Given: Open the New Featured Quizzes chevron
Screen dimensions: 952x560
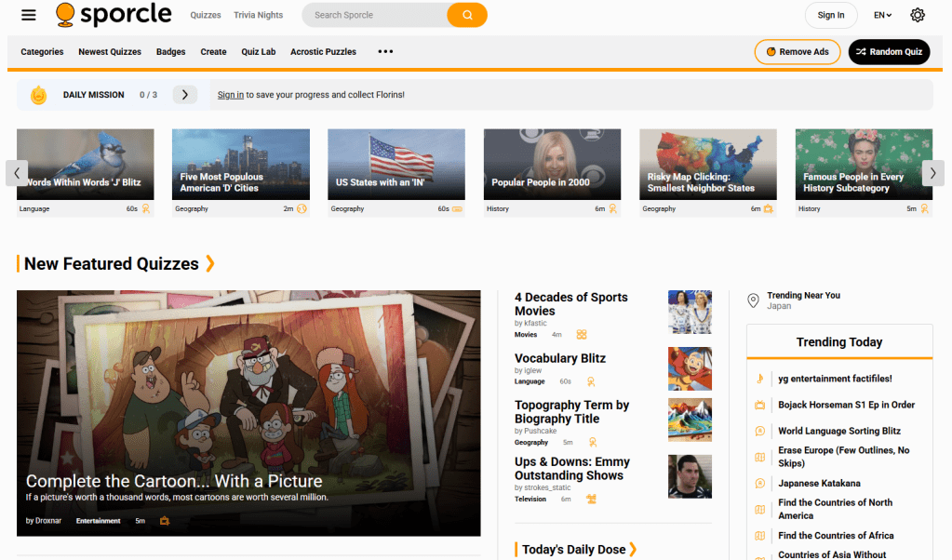Looking at the screenshot, I should (210, 263).
